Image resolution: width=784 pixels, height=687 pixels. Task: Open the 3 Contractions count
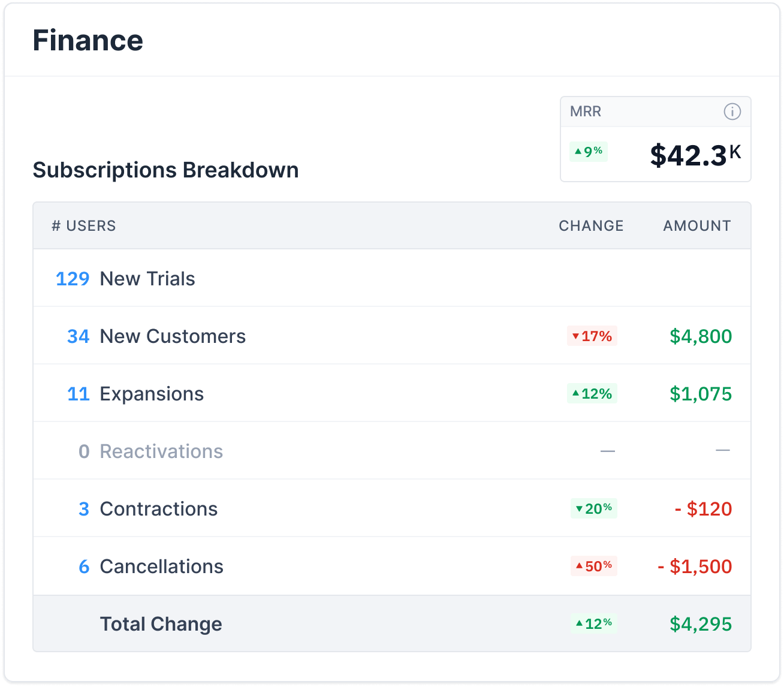point(84,509)
